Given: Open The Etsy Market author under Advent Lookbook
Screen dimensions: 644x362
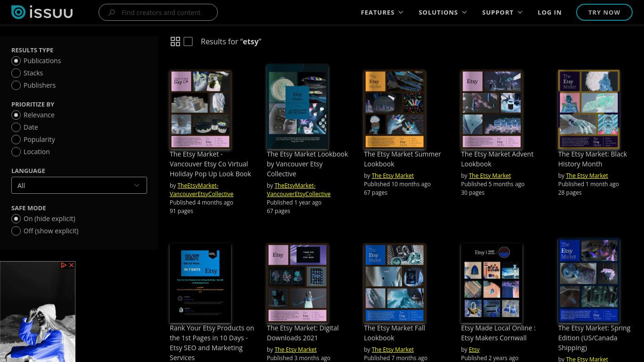Looking at the screenshot, I should [489, 175].
